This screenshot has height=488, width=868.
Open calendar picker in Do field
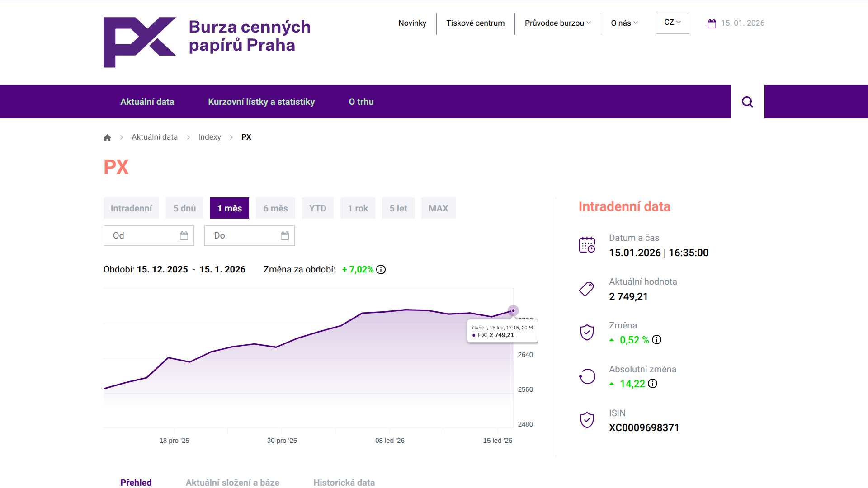[x=285, y=235]
